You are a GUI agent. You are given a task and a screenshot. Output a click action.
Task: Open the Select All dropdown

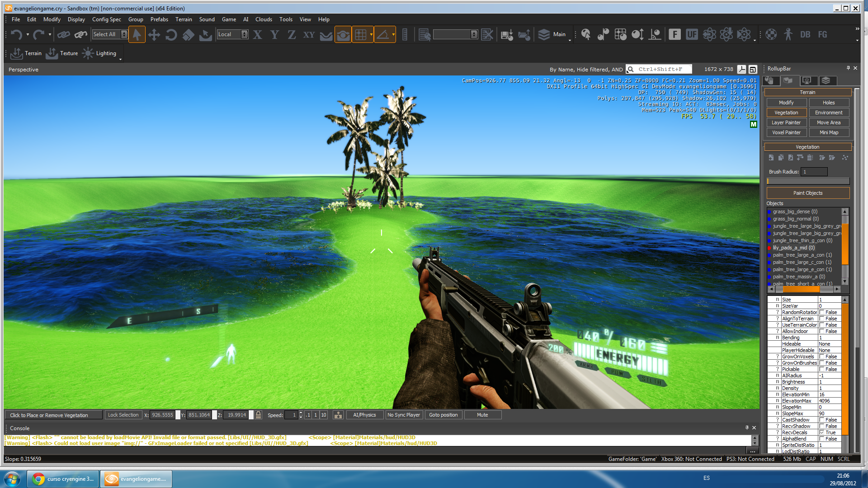[x=124, y=34]
